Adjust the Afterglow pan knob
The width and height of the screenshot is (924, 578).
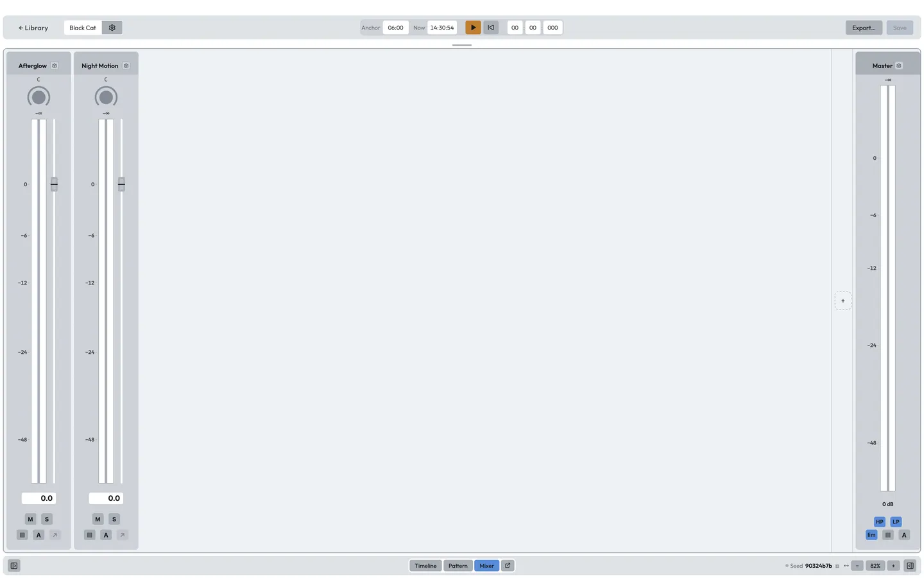(38, 97)
